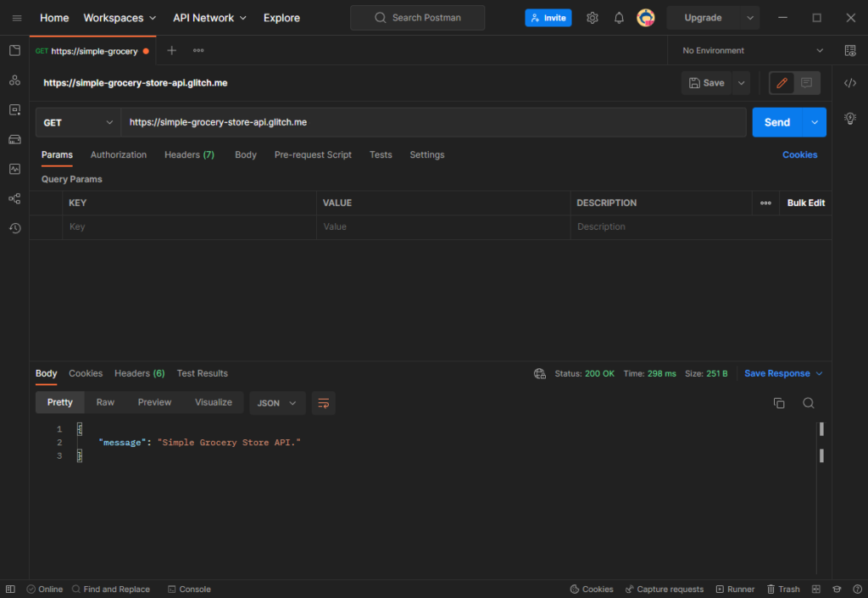
Task: Click the request URL input field
Action: (x=432, y=122)
